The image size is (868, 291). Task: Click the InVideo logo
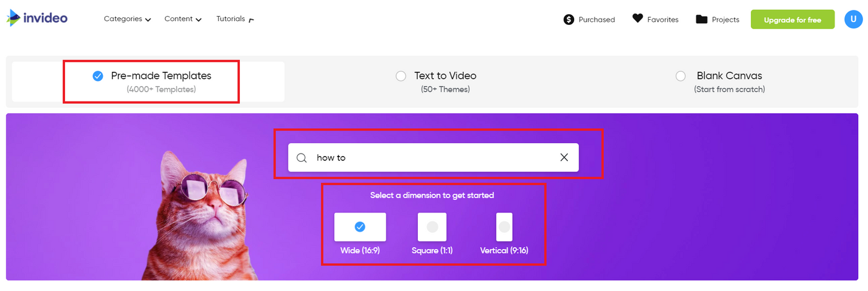pos(37,18)
